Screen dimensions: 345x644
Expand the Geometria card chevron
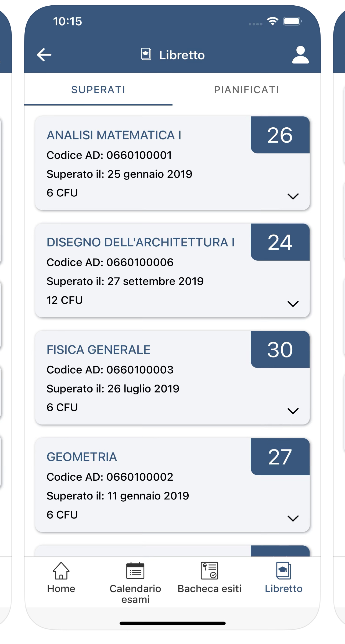coord(293,518)
